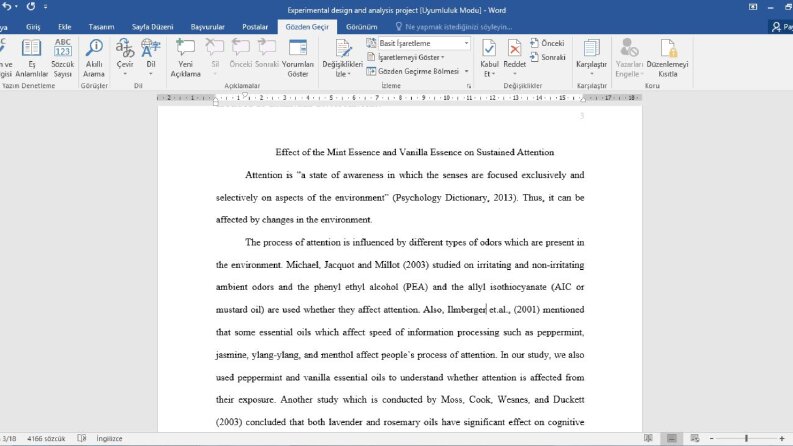Click the proofing book icon in status bar
The height and width of the screenshot is (446, 793).
pyautogui.click(x=81, y=438)
